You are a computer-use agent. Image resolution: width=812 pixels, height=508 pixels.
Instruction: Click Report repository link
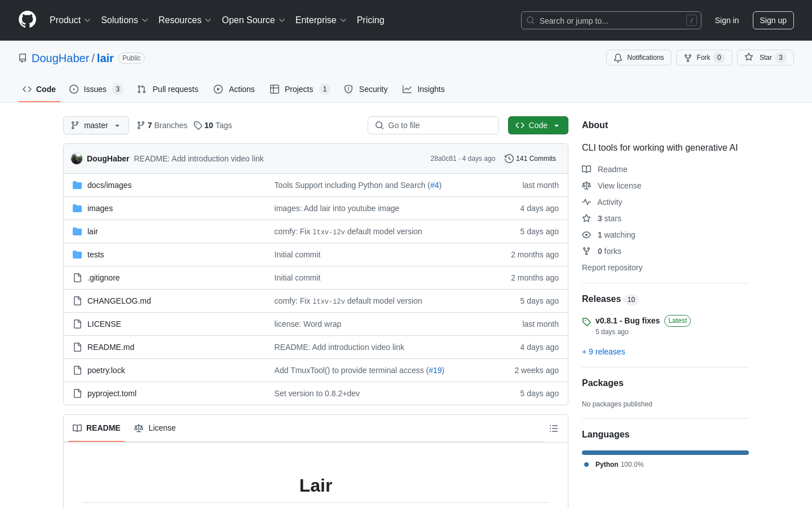pos(612,268)
